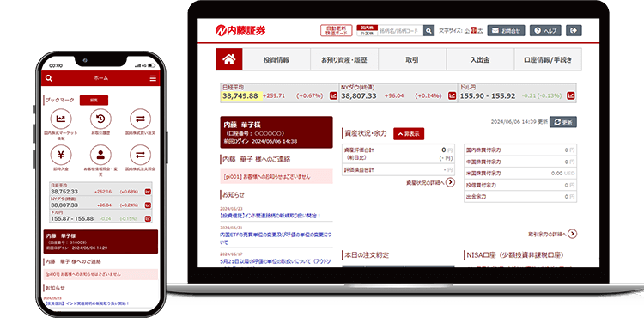Set font size to large (大)

click(x=480, y=30)
